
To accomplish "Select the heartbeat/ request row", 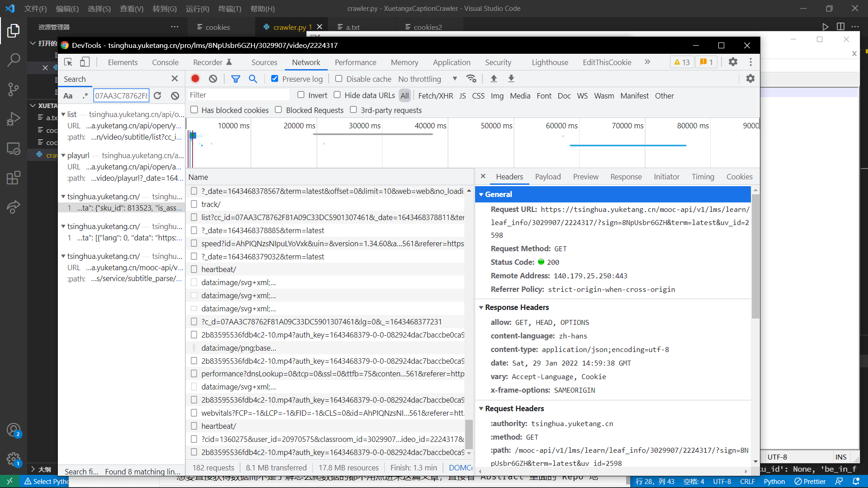I will click(x=219, y=269).
